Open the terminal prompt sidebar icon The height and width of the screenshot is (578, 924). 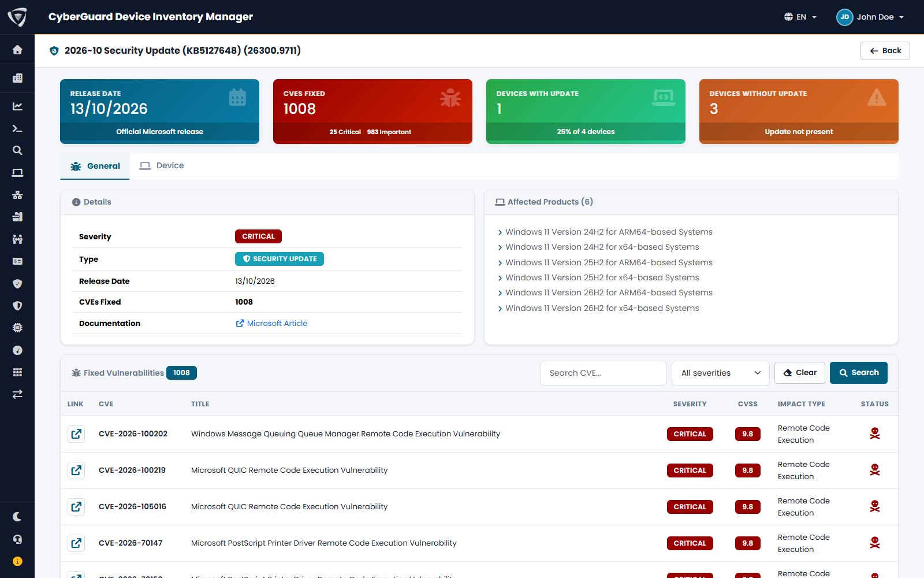(17, 128)
